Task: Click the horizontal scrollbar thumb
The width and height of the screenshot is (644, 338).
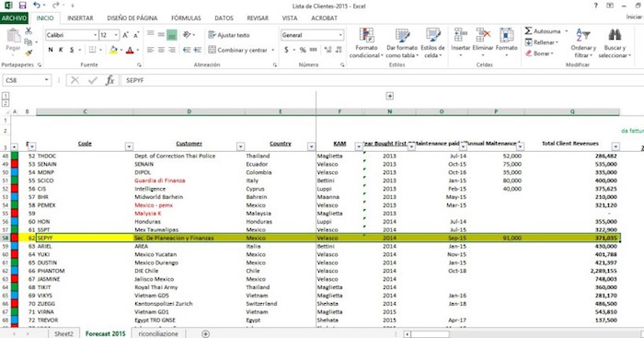Action: (430, 334)
